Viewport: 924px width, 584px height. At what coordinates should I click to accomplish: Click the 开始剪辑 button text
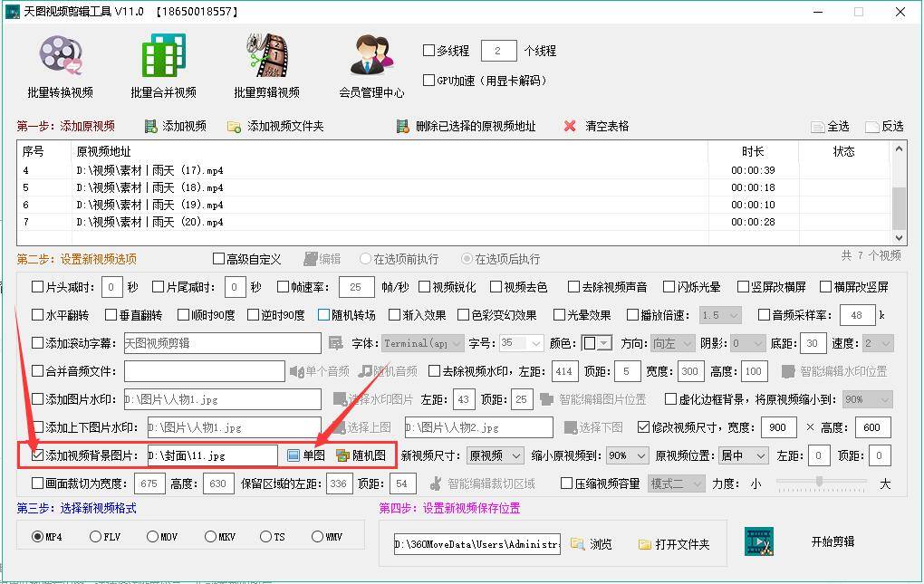point(833,541)
